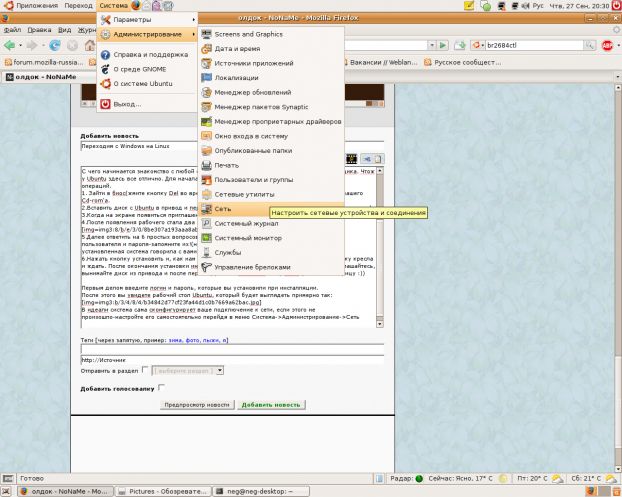The image size is (622, 497).
Task: Click the Adblock Plus toolbar icon
Action: coord(607,45)
